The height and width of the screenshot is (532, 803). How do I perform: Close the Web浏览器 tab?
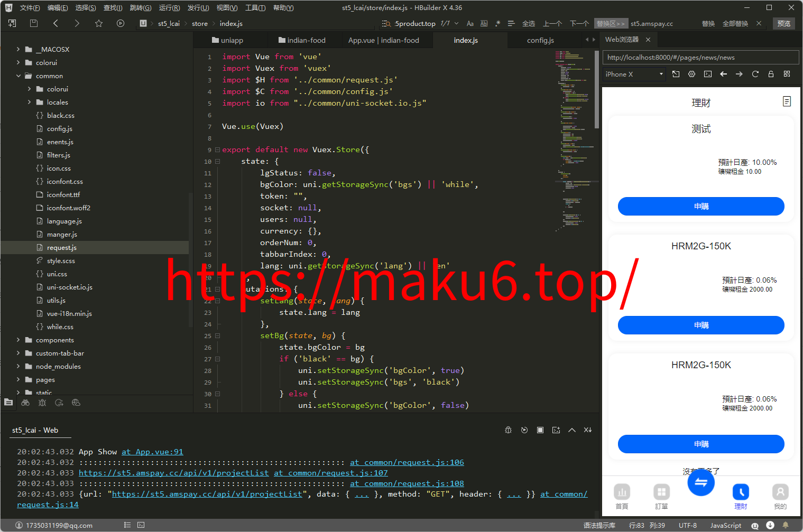coord(648,40)
